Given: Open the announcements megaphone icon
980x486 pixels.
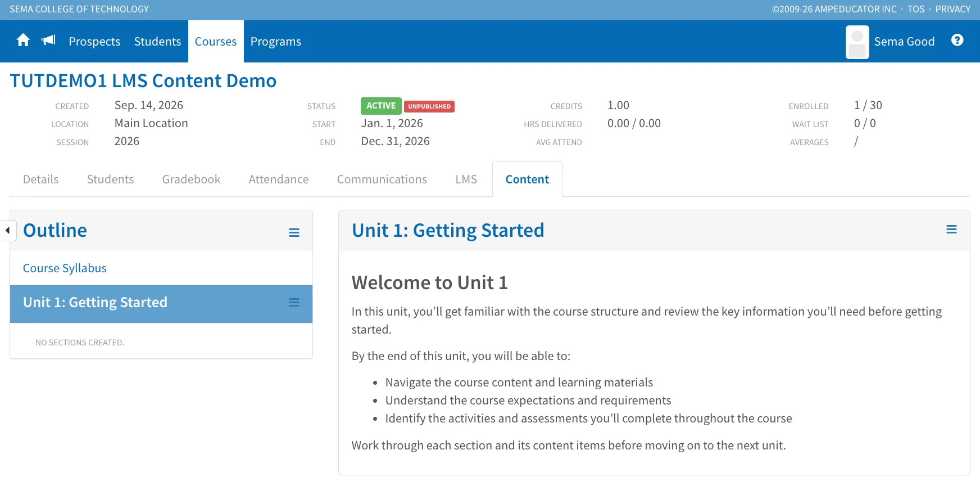Looking at the screenshot, I should click(x=49, y=40).
